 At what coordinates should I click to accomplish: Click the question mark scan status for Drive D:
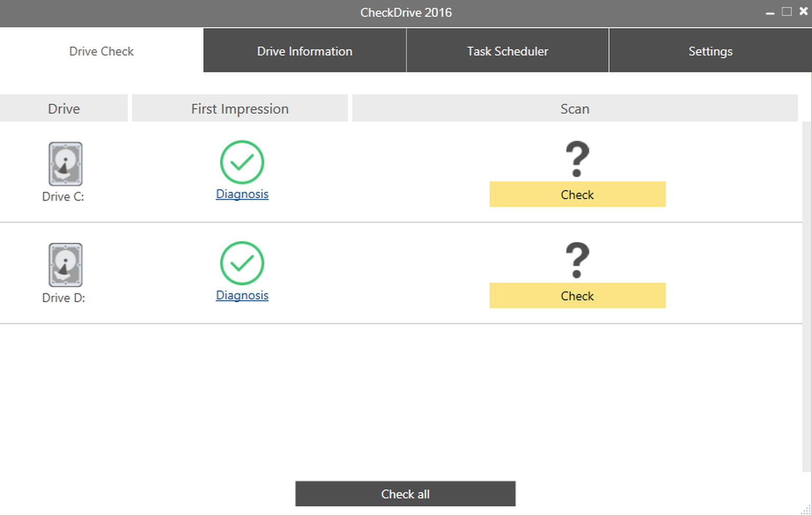pos(577,260)
